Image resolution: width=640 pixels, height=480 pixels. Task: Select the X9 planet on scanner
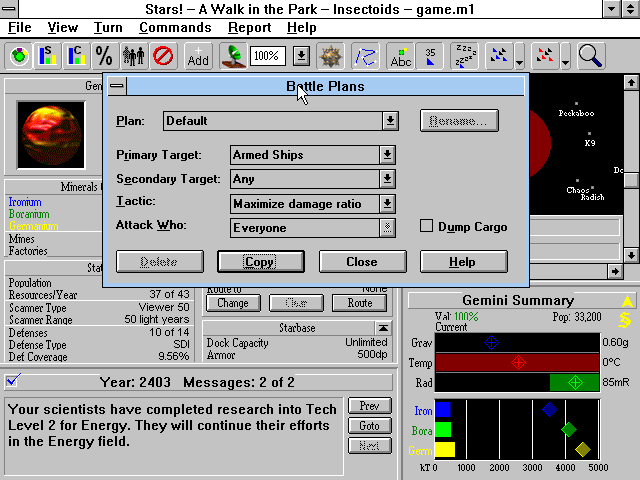click(x=589, y=133)
